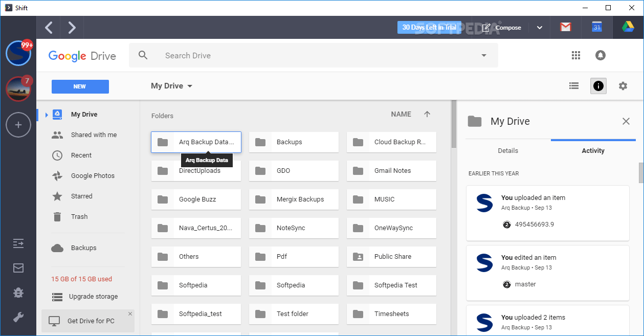
Task: Open search options dropdown in search bar
Action: point(483,55)
